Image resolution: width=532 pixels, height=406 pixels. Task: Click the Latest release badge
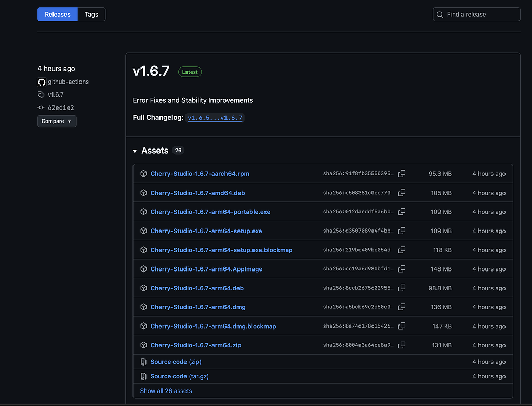(190, 72)
